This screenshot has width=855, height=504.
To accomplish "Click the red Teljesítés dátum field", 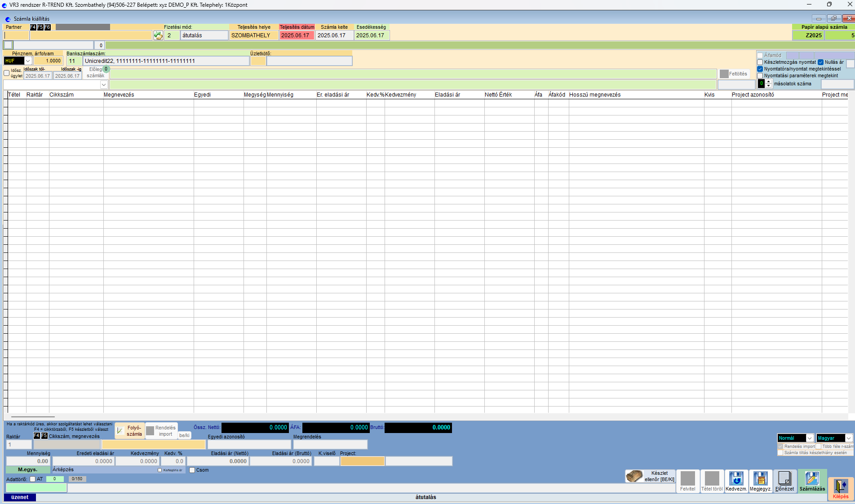I will pyautogui.click(x=297, y=35).
